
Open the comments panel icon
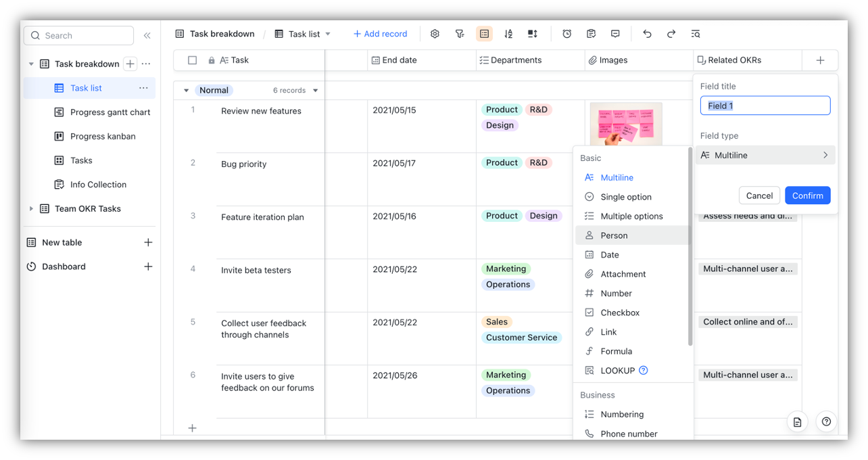(615, 33)
